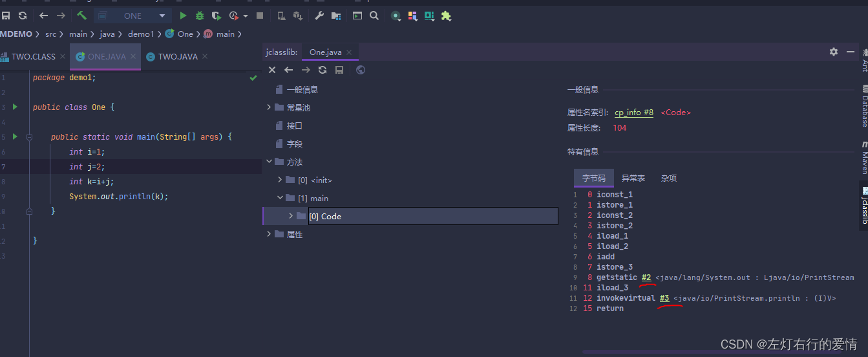Open jclasslib panel settings gear
The image size is (868, 357).
(x=834, y=52)
